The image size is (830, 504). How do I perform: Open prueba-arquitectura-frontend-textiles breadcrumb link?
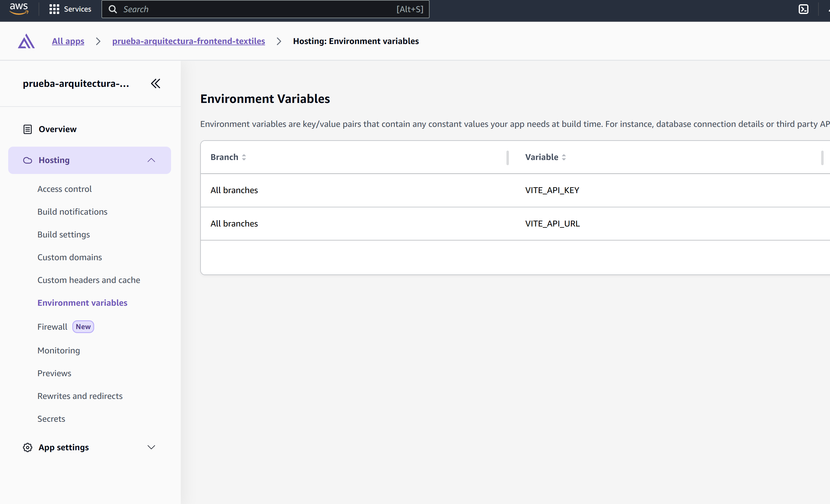(189, 41)
